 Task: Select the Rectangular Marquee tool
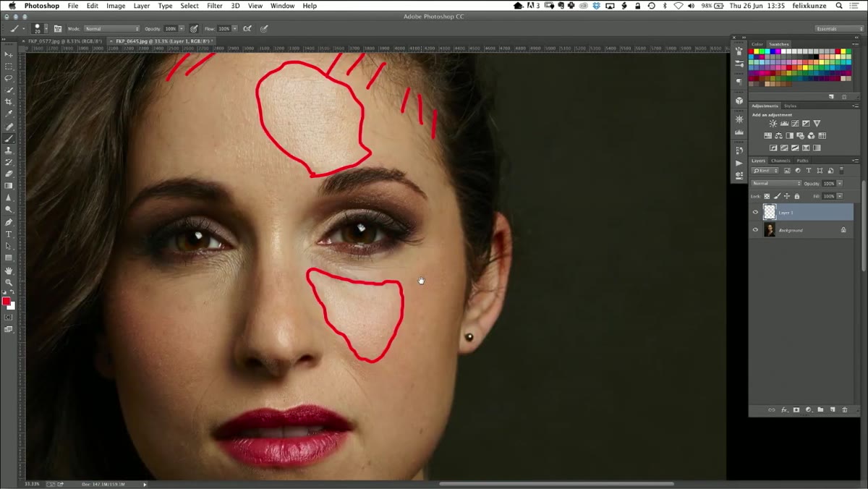tap(9, 66)
